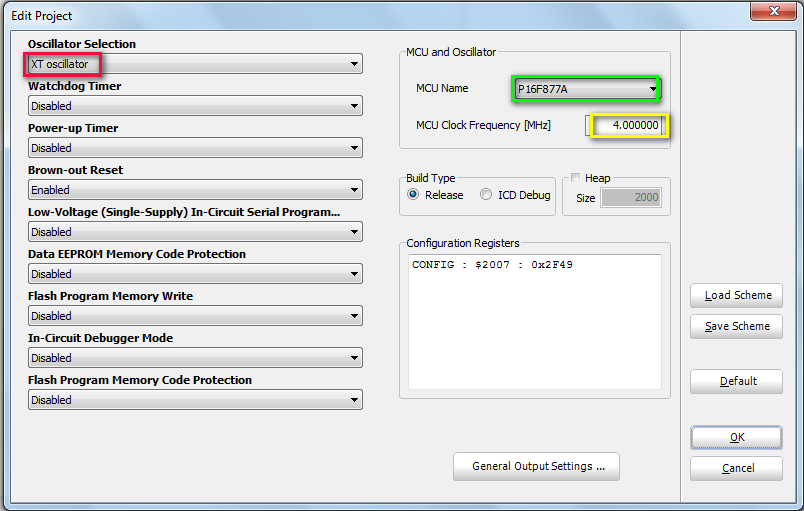Click the Load Scheme button
The width and height of the screenshot is (804, 511).
click(x=736, y=296)
